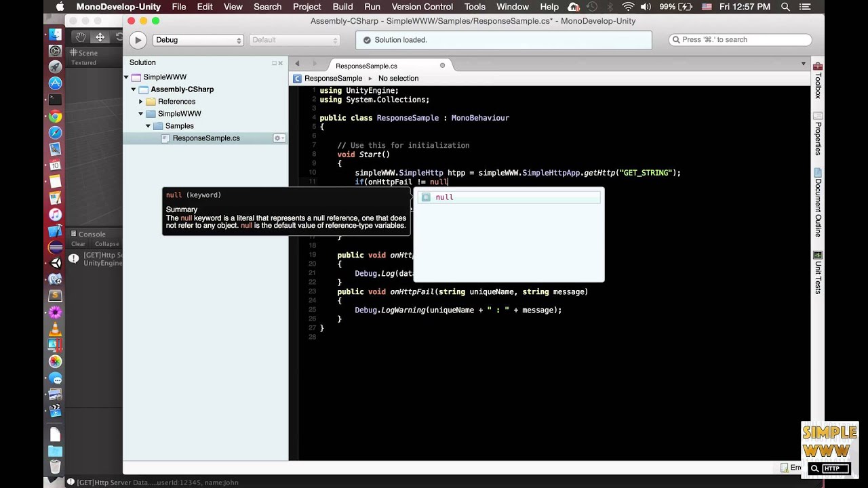Click Clear in Unity Console
Image resolution: width=868 pixels, height=488 pixels.
point(78,244)
